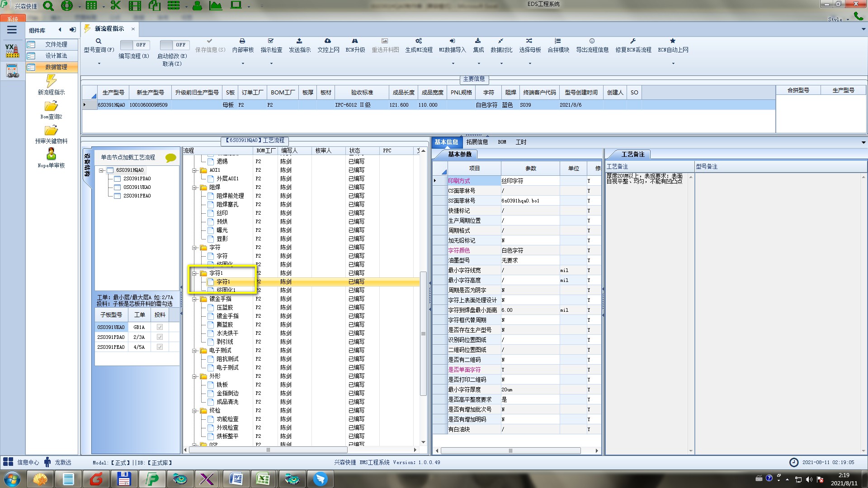The image size is (868, 488).
Task: Collapse the 镀金手指 tree folder
Action: [194, 299]
